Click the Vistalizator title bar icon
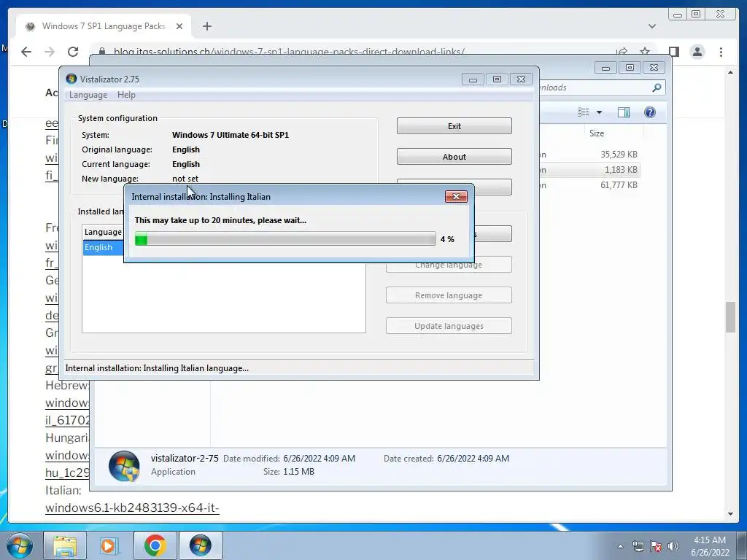Screen dimensions: 747x560 pyautogui.click(x=71, y=79)
